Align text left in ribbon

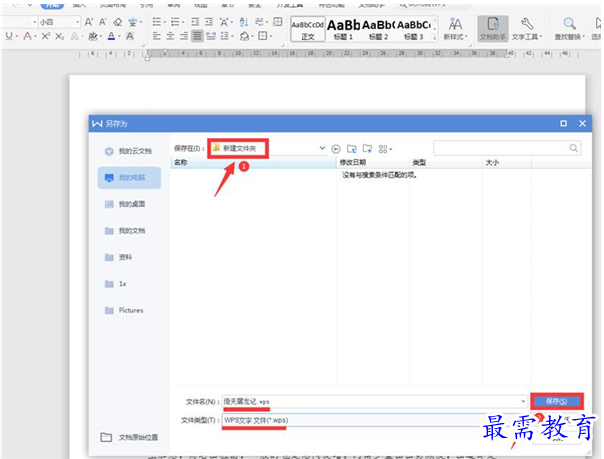[x=156, y=36]
